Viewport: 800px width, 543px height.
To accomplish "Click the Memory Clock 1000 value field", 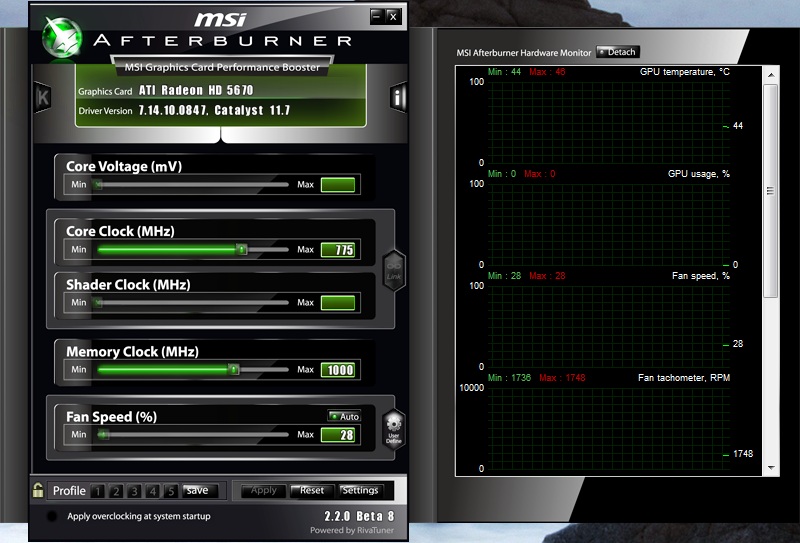I will [x=338, y=370].
